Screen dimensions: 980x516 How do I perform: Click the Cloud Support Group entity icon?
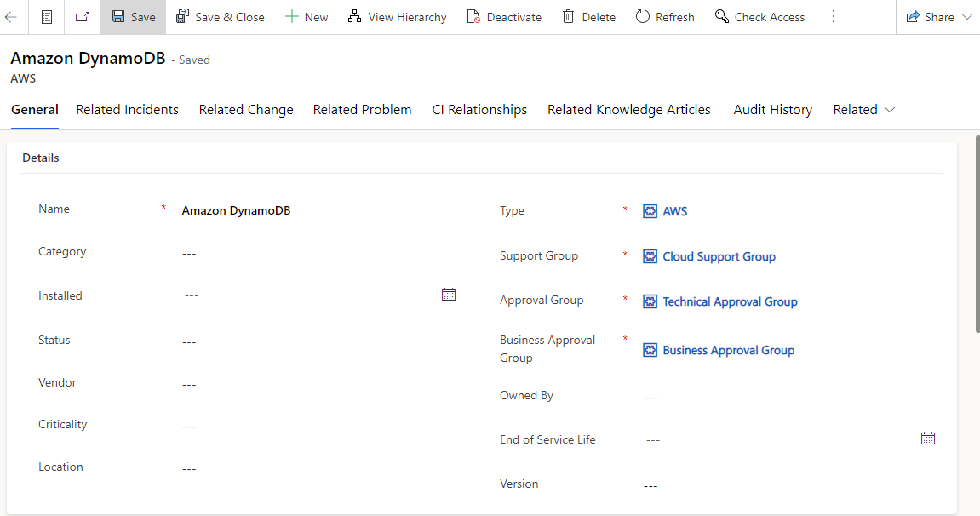tap(650, 256)
